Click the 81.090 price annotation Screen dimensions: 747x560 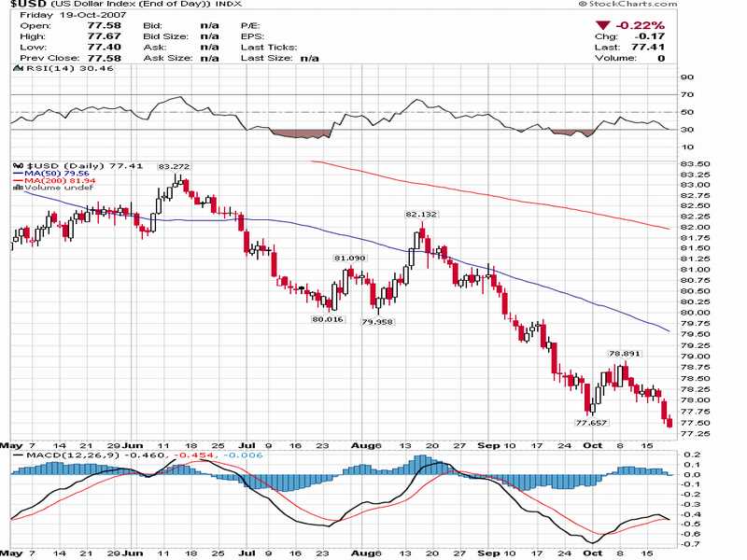pos(349,259)
